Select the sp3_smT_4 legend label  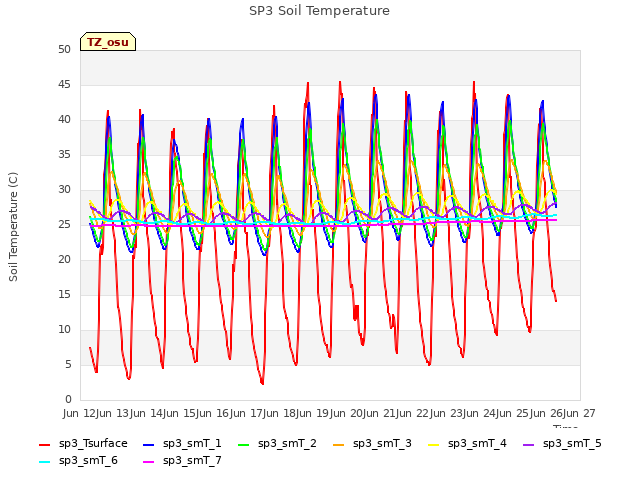[x=477, y=444]
